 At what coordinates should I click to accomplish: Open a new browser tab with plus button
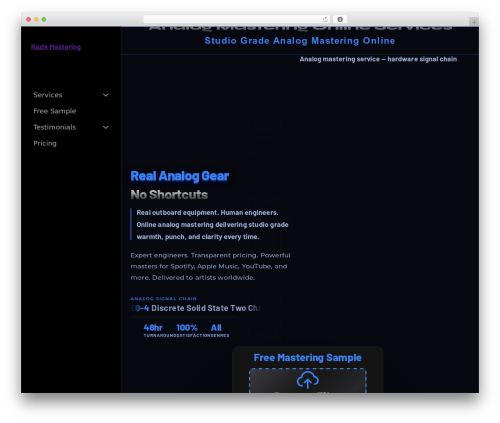[474, 22]
